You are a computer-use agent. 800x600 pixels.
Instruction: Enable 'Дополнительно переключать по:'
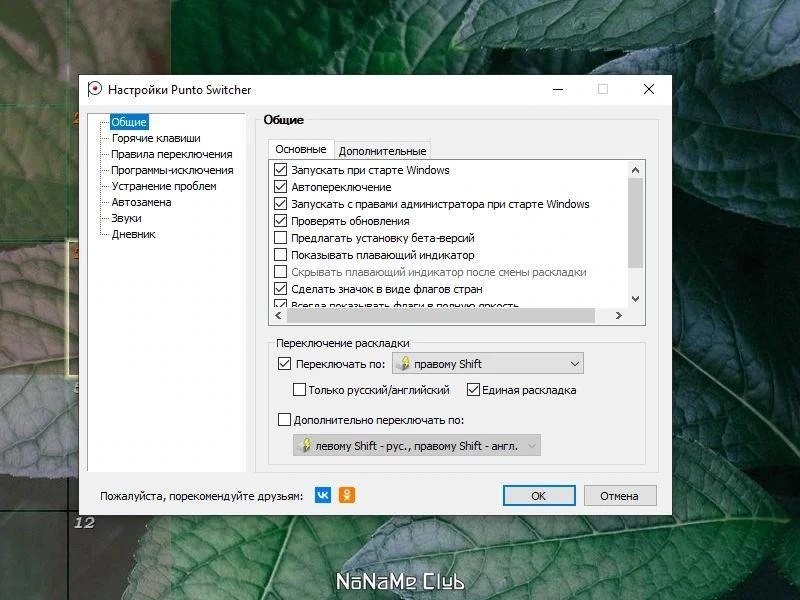pyautogui.click(x=284, y=420)
